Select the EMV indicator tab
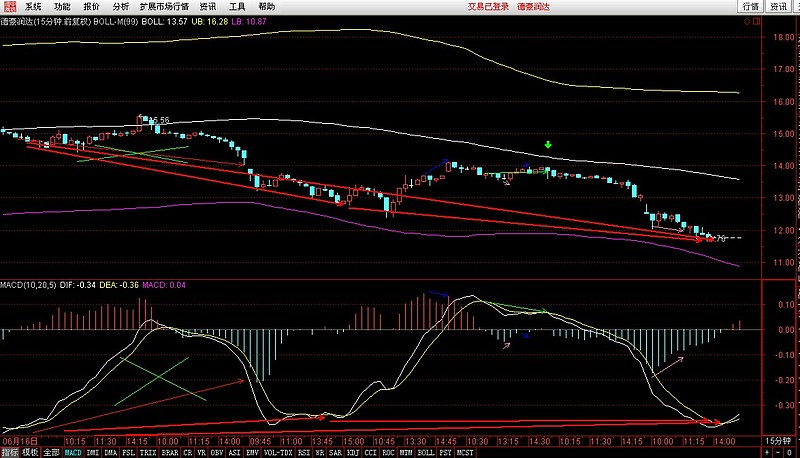 coord(252,452)
